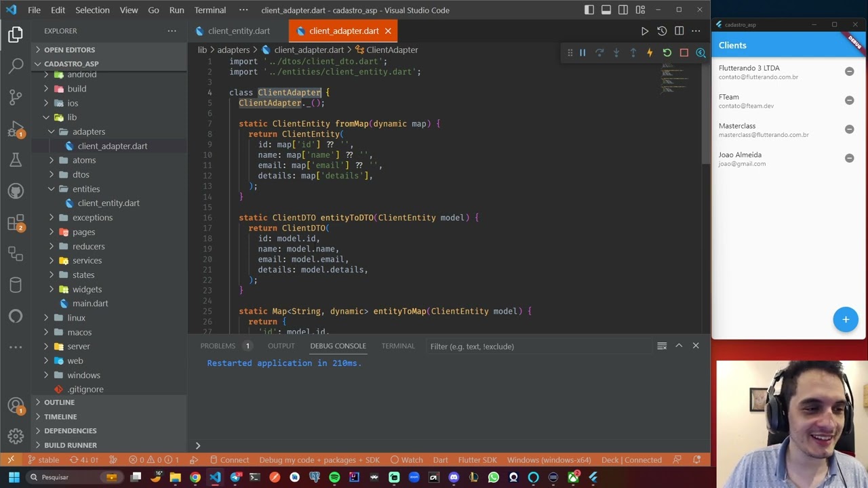Open Explorer More Actions ellipsis
Screen dimensions: 868x488
pyautogui.click(x=172, y=31)
